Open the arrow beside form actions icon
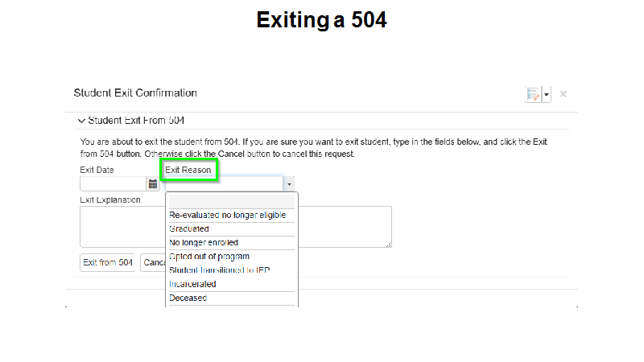The width and height of the screenshot is (644, 362). click(547, 94)
